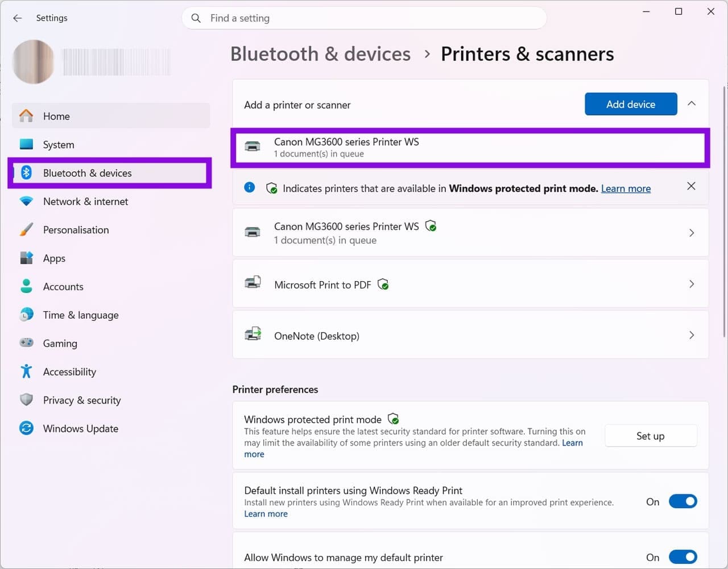Open Learn more under Windows Ready Print

pos(266,514)
